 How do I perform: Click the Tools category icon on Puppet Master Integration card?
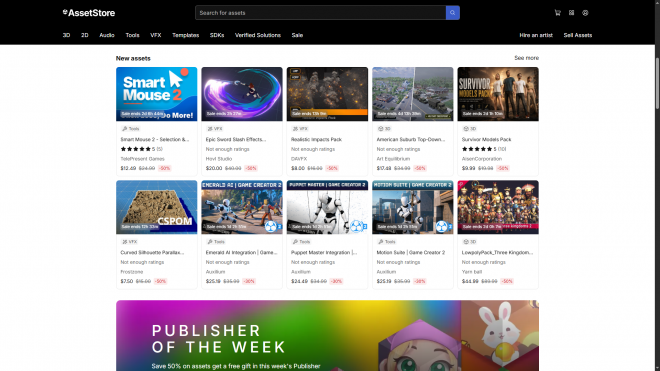pos(295,242)
